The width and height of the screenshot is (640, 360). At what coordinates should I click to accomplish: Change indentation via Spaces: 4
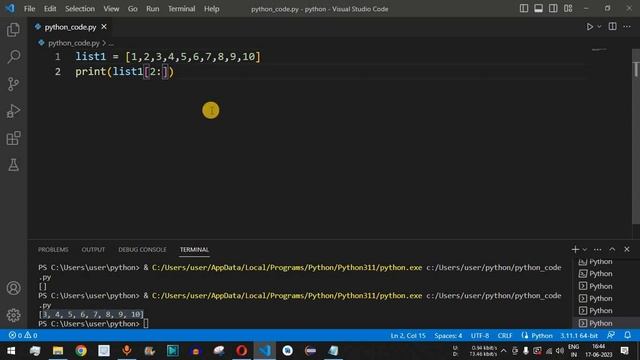[448, 336]
